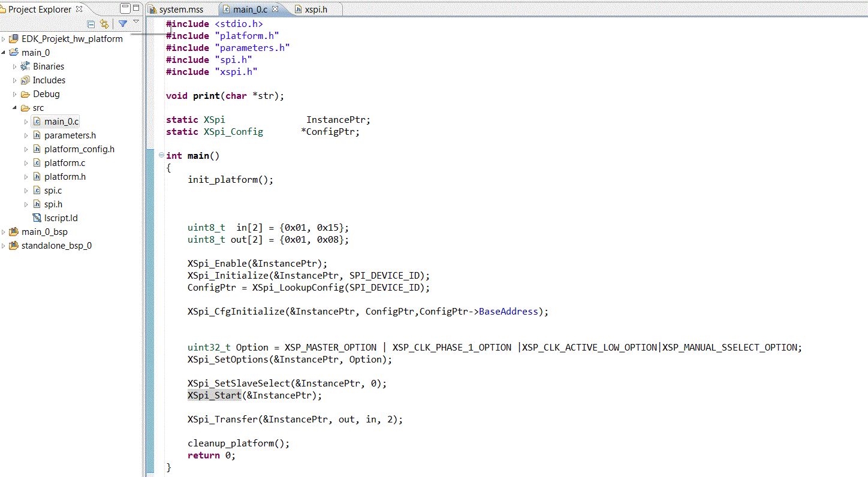Image resolution: width=868 pixels, height=477 pixels.
Task: Click the main_0_bsp project icon
Action: click(14, 232)
